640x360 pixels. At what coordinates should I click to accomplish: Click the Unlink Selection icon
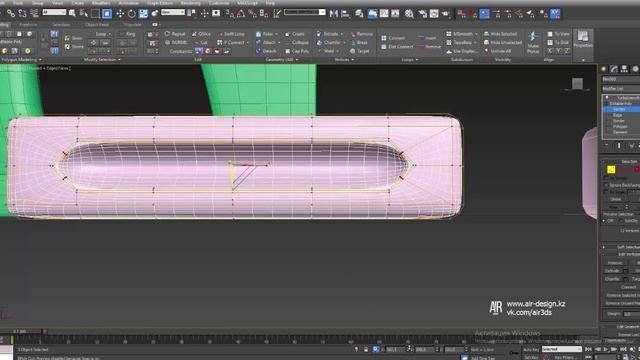click(22, 13)
